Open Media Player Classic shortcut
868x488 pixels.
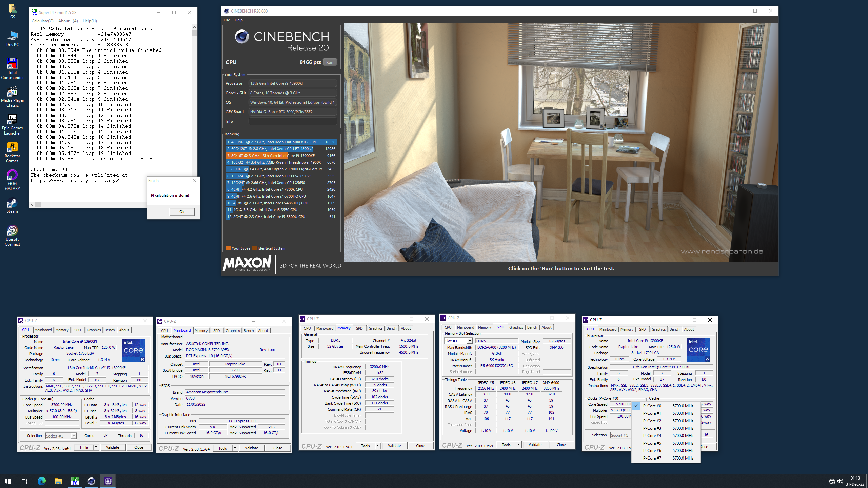12,97
